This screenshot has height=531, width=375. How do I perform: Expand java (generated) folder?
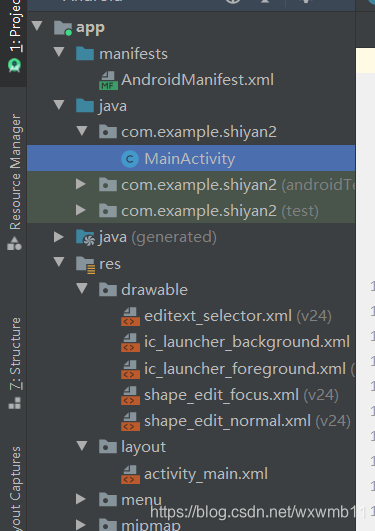point(59,237)
